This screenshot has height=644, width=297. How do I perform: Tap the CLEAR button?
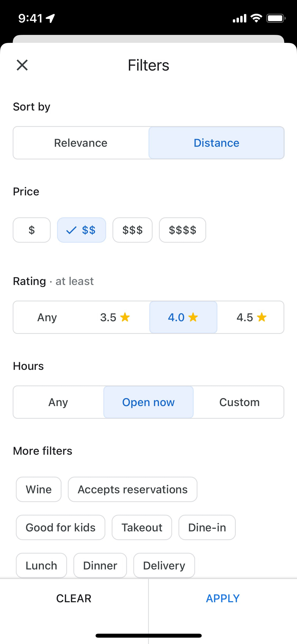pos(74,598)
